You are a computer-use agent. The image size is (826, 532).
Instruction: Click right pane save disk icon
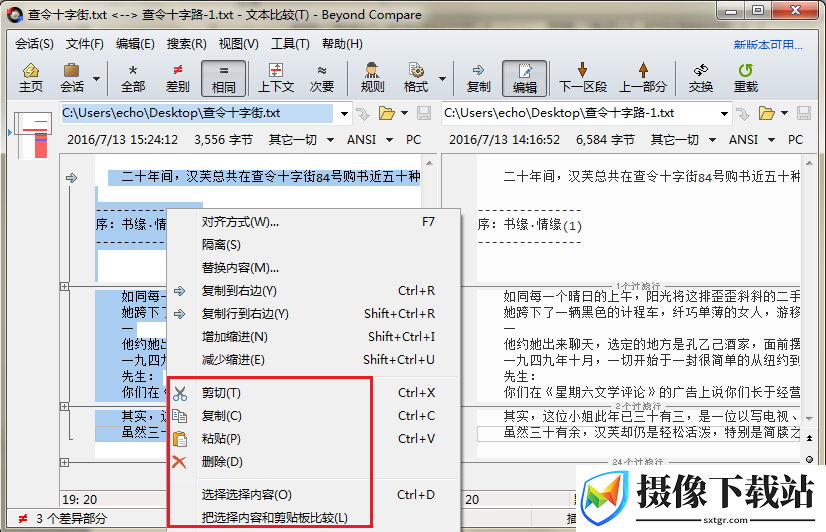point(803,113)
